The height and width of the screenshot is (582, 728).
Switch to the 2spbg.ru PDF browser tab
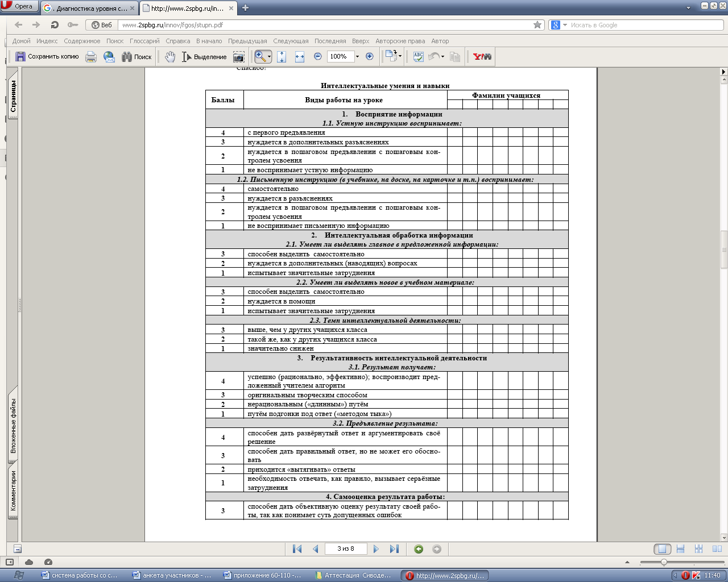click(x=188, y=8)
